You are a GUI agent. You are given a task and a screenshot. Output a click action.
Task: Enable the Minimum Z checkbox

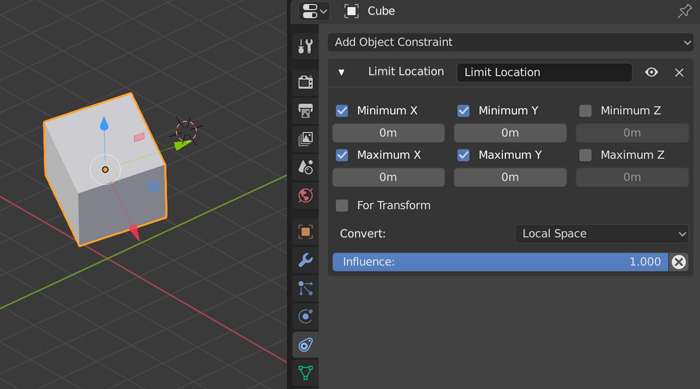pyautogui.click(x=585, y=110)
